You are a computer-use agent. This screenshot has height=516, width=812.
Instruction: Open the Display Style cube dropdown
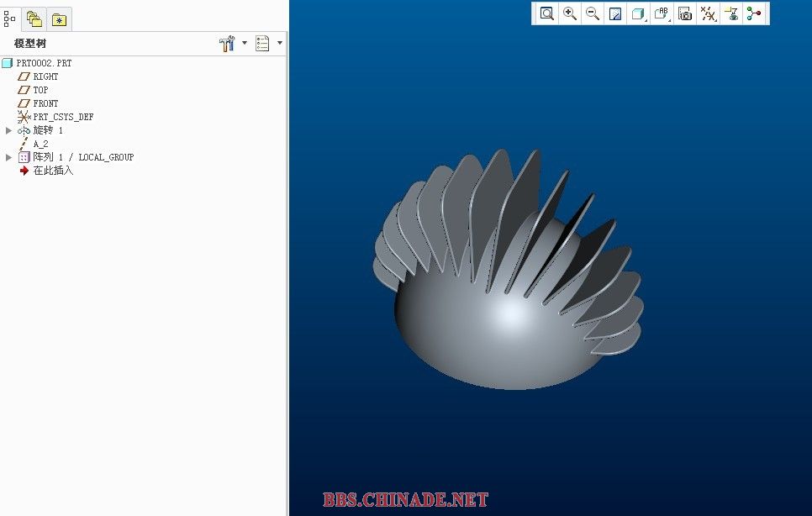pos(639,13)
